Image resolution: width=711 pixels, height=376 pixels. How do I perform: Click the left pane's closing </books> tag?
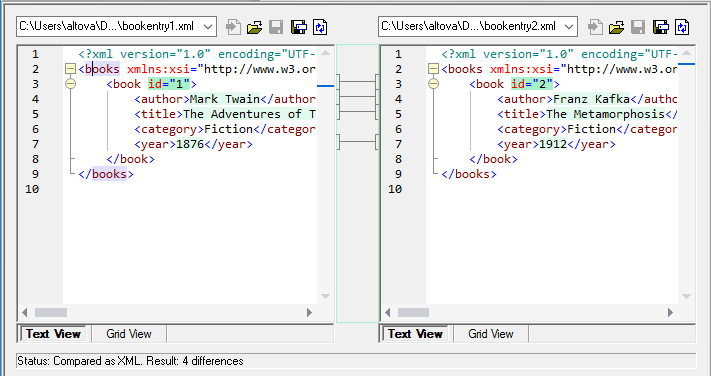coord(106,174)
